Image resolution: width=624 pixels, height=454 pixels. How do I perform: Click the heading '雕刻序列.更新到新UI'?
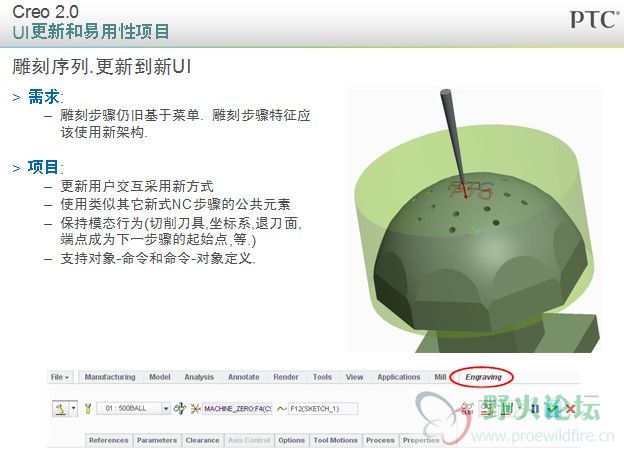click(x=102, y=66)
